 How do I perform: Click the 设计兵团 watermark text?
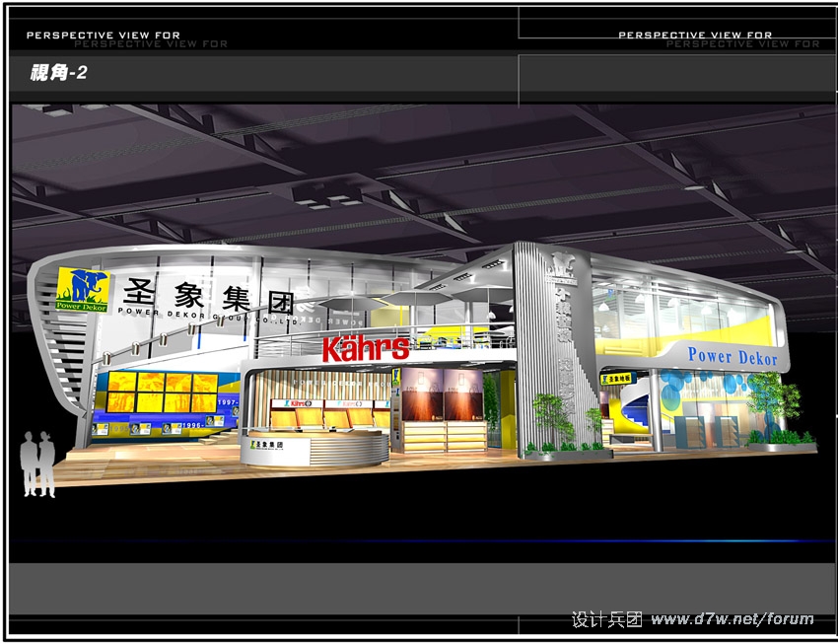(x=607, y=619)
